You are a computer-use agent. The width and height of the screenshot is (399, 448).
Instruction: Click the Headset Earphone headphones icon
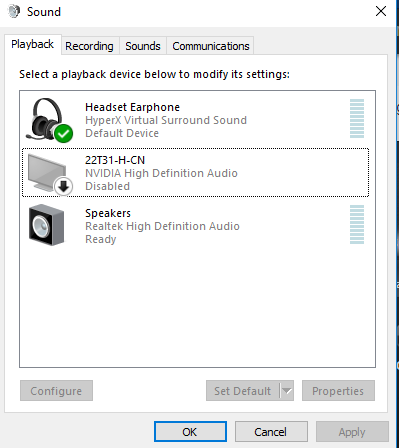tap(48, 119)
